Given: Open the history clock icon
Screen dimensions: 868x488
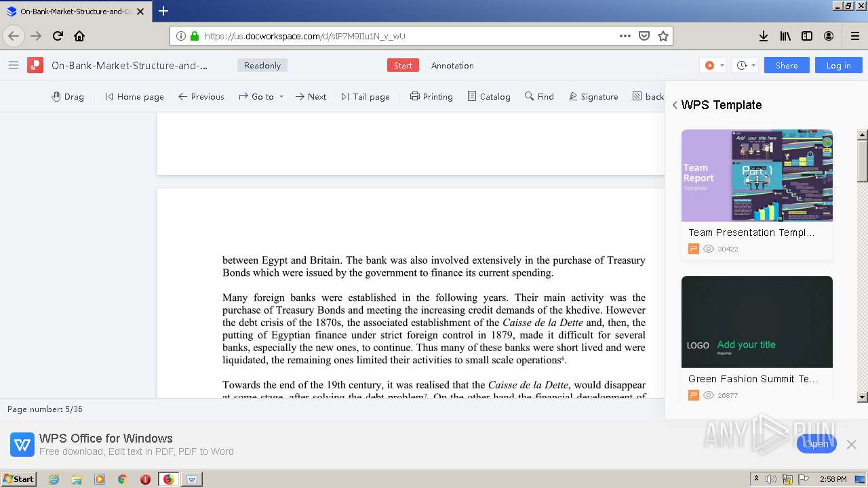Looking at the screenshot, I should pos(742,65).
